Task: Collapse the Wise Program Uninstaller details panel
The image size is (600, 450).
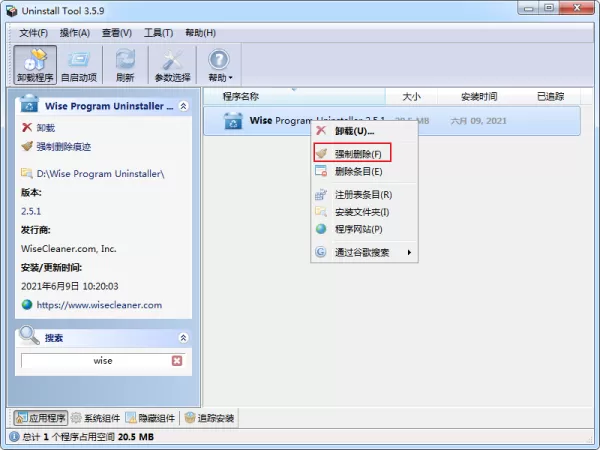Action: 183,106
